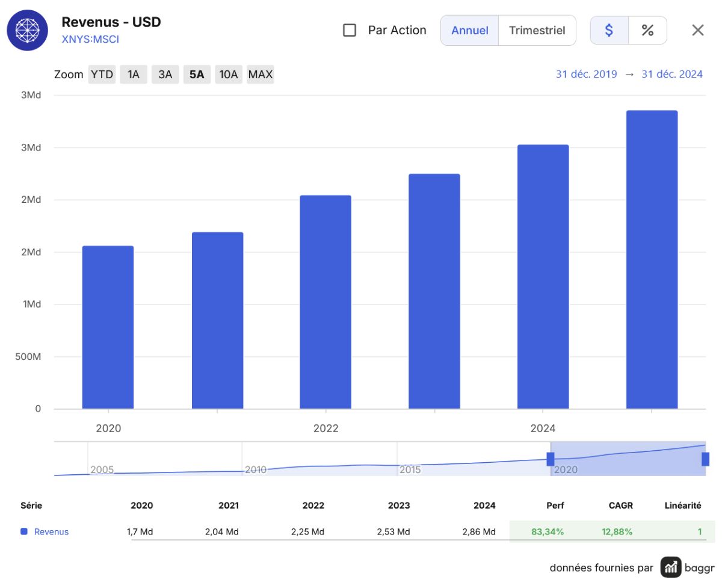Click the 2020 revenue bar
The height and width of the screenshot is (588, 722).
click(108, 327)
